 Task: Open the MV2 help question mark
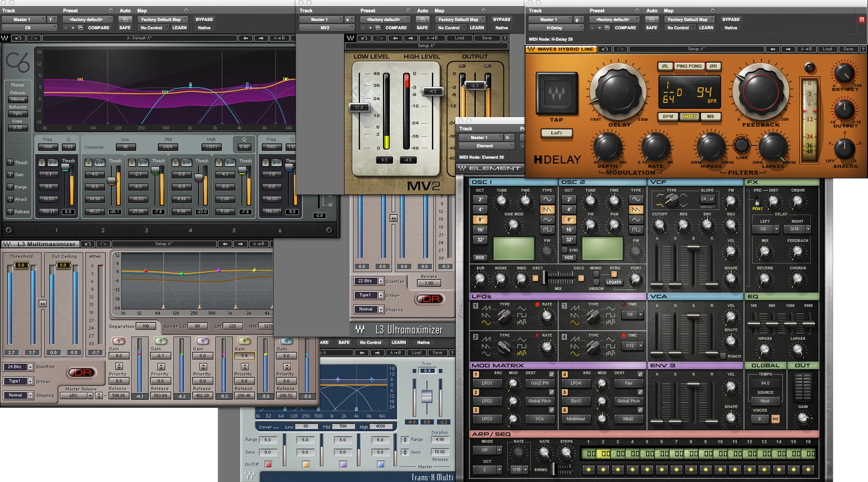point(505,38)
